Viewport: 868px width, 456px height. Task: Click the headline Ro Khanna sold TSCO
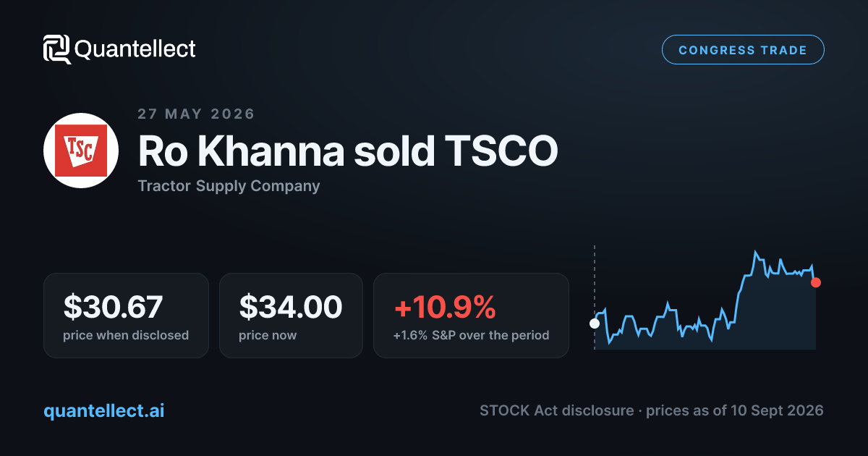point(348,151)
